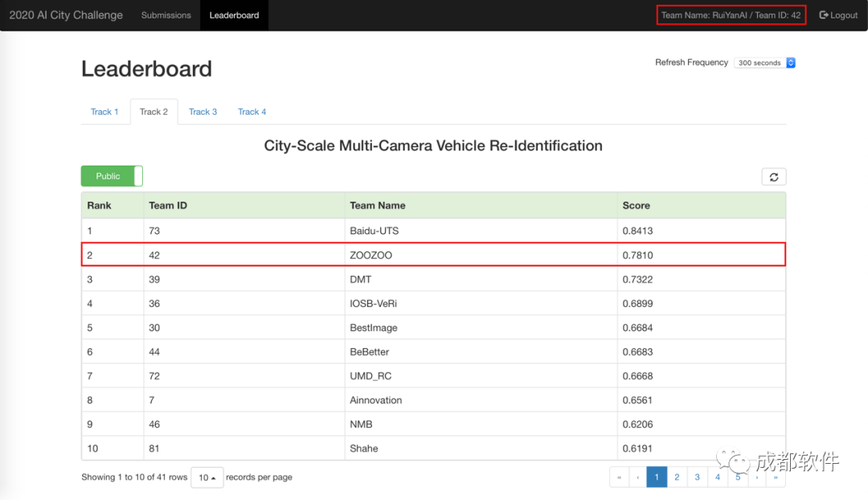Screen dimensions: 868x500
Task: Toggle the Public leaderboard switch
Action: click(x=112, y=176)
